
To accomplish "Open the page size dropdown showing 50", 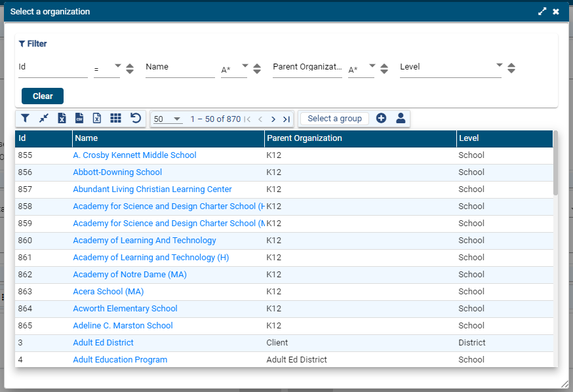I will (x=167, y=119).
